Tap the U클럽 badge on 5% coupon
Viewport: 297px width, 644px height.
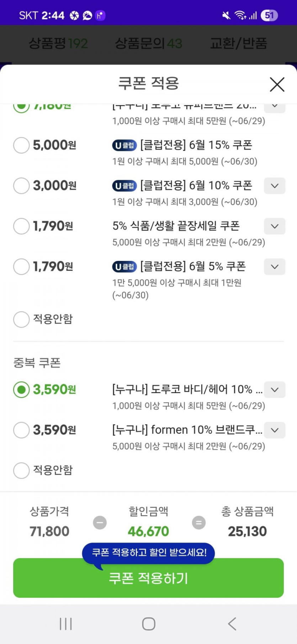point(124,267)
